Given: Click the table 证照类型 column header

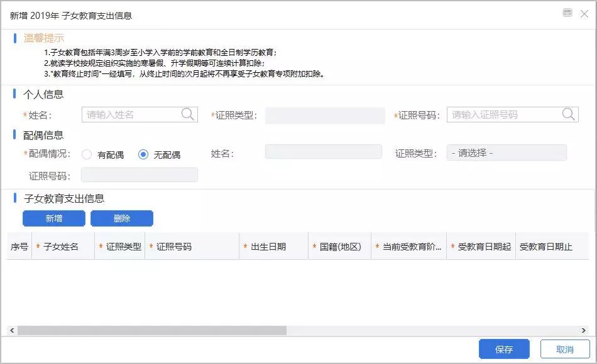Looking at the screenshot, I should click(x=120, y=247).
